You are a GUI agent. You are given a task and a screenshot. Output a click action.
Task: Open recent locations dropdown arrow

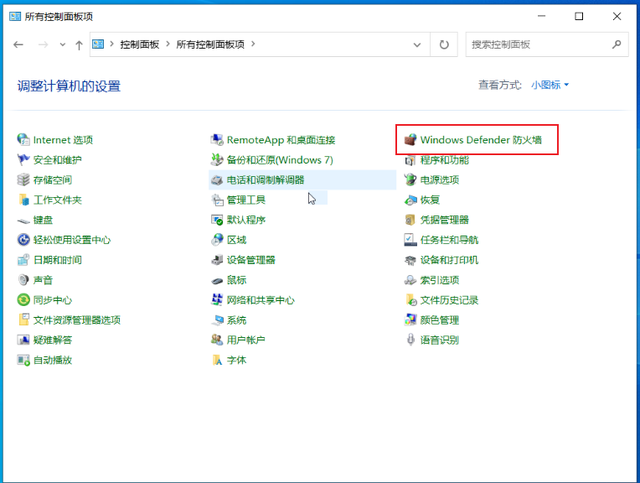tap(62, 45)
